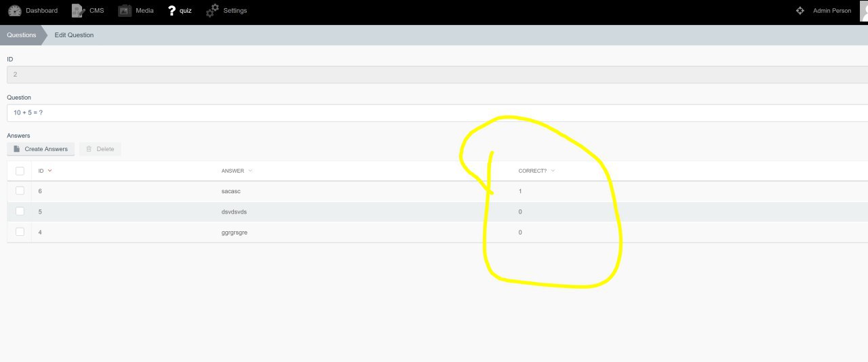The height and width of the screenshot is (362, 868).
Task: Click the CORRECT? column header text
Action: 532,171
